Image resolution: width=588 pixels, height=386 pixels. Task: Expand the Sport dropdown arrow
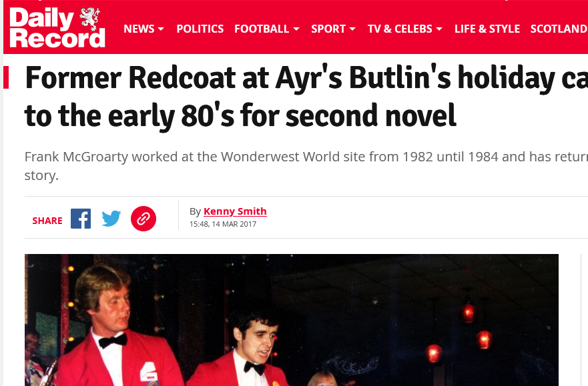(352, 29)
